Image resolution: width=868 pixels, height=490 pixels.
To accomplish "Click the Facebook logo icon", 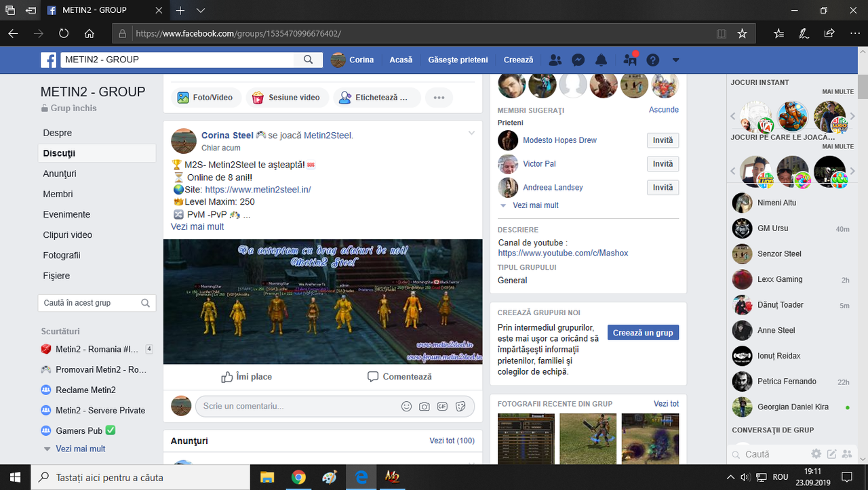I will [x=49, y=60].
